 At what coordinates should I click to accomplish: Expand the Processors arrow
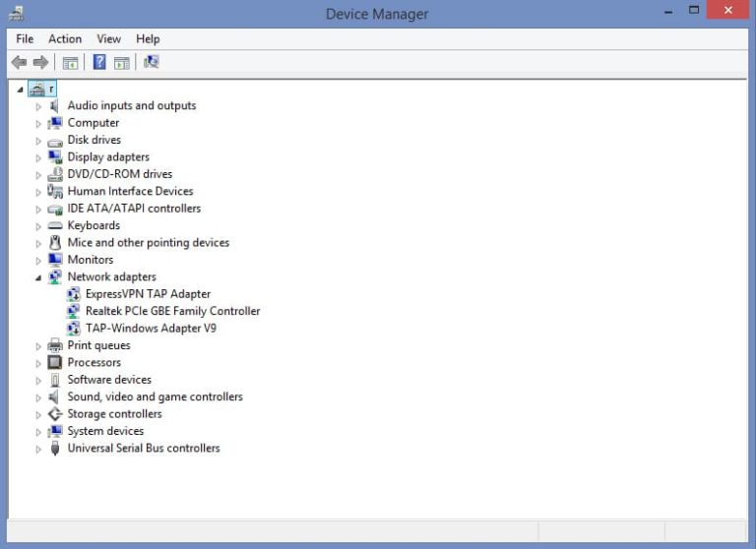coord(38,363)
